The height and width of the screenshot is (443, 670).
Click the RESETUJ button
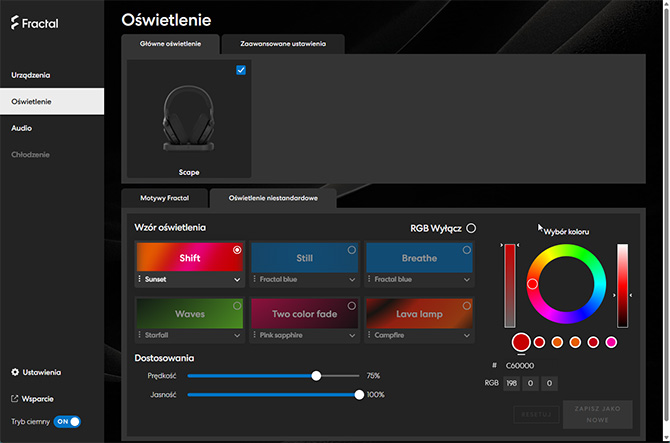(x=536, y=414)
